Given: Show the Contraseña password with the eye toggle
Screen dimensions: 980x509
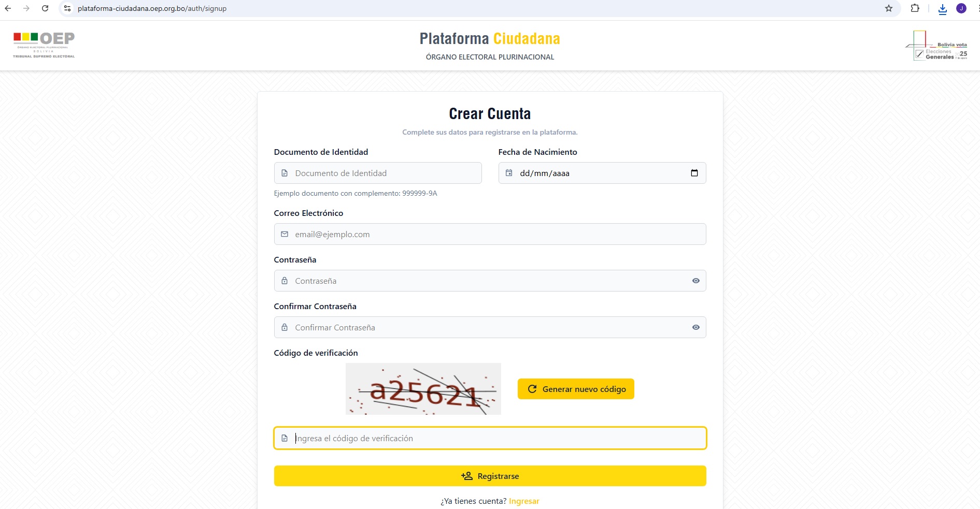Looking at the screenshot, I should pos(695,281).
